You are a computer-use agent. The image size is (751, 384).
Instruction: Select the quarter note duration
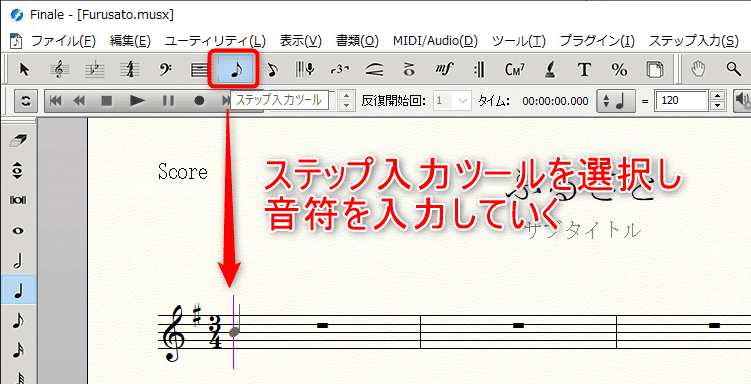pos(18,290)
